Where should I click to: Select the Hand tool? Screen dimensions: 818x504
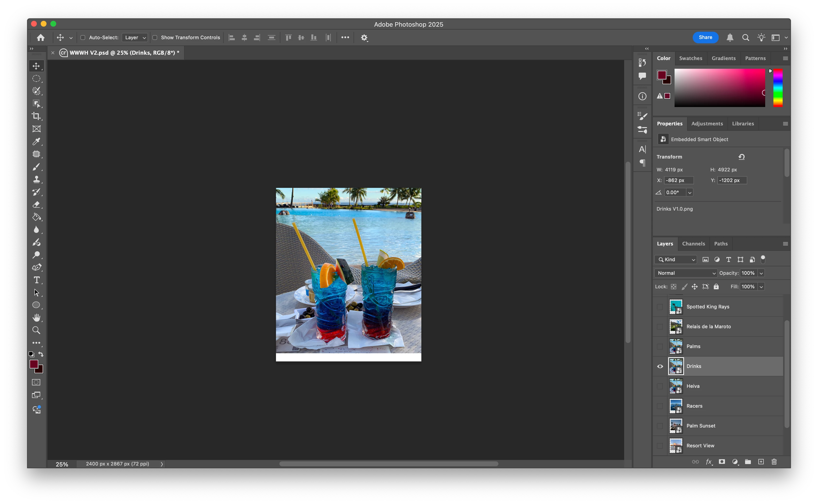click(x=36, y=317)
